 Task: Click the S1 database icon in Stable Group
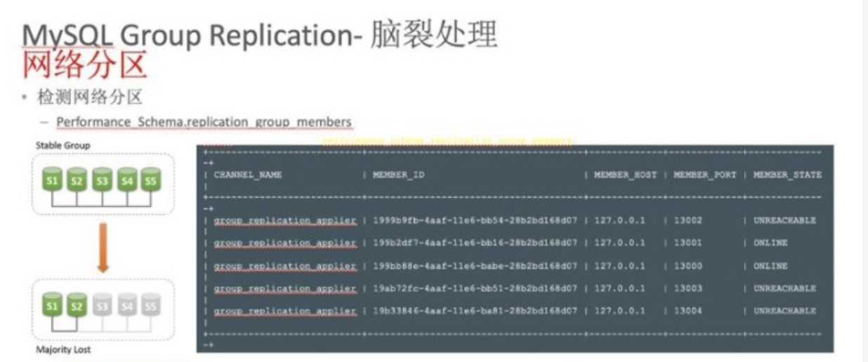pyautogui.click(x=52, y=180)
